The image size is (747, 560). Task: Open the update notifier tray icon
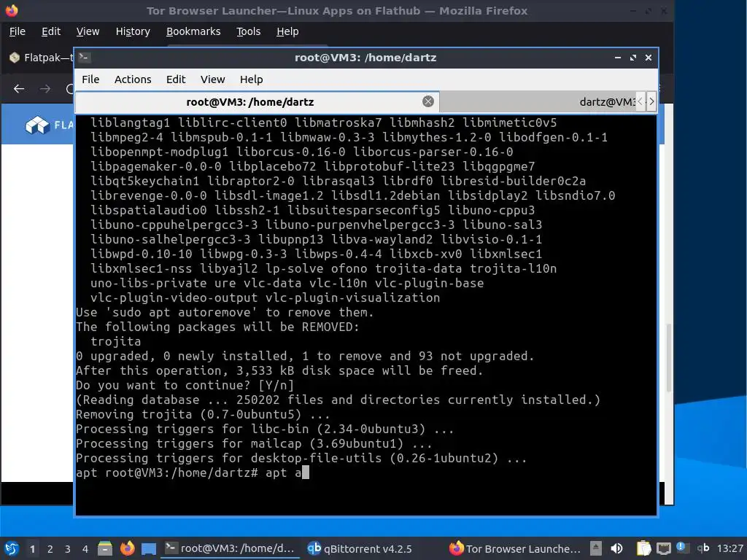[x=682, y=548]
